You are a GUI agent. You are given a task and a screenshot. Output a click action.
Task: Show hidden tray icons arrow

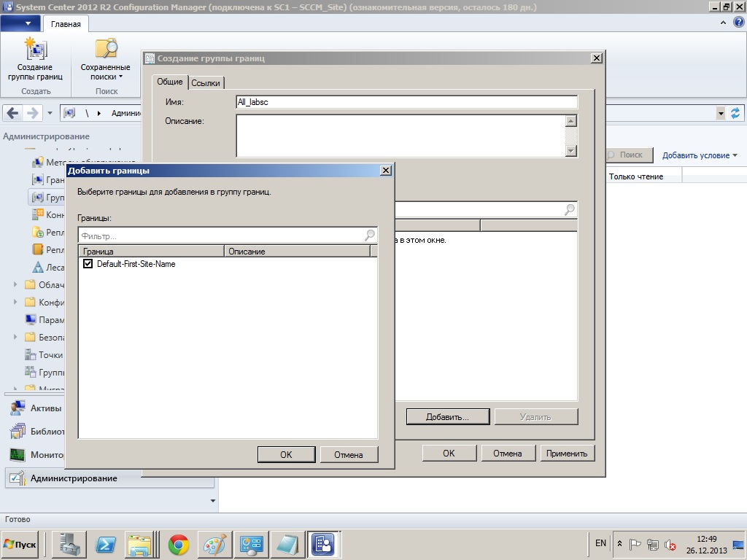620,544
